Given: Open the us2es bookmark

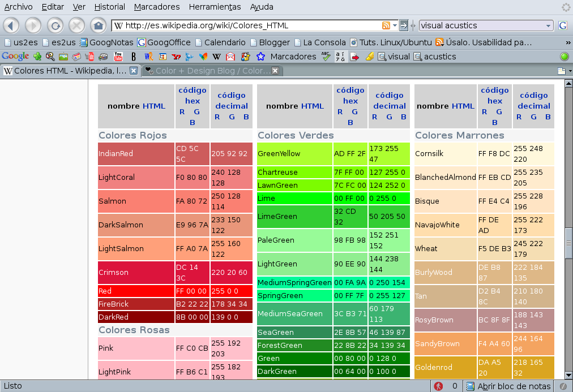Looking at the screenshot, I should (21, 42).
